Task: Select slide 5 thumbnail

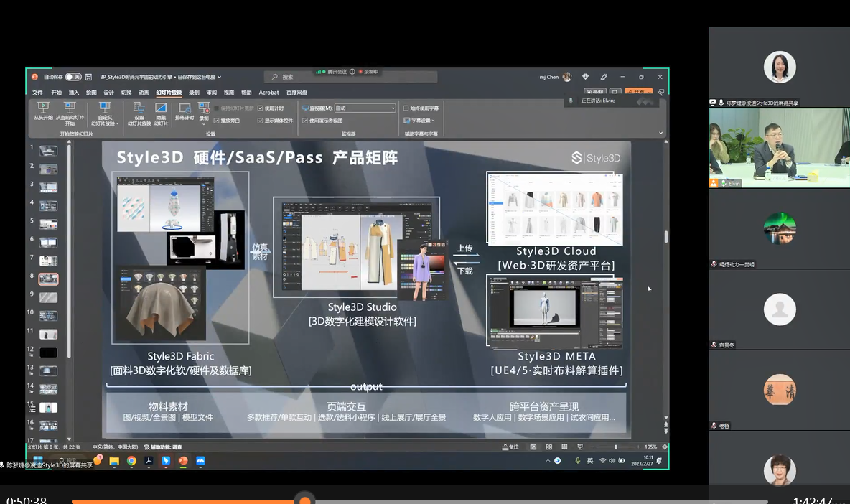Action: [48, 225]
